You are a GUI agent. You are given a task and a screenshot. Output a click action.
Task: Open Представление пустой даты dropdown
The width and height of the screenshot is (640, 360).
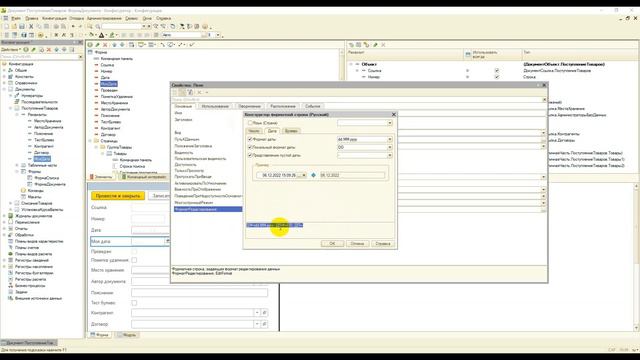click(x=390, y=156)
